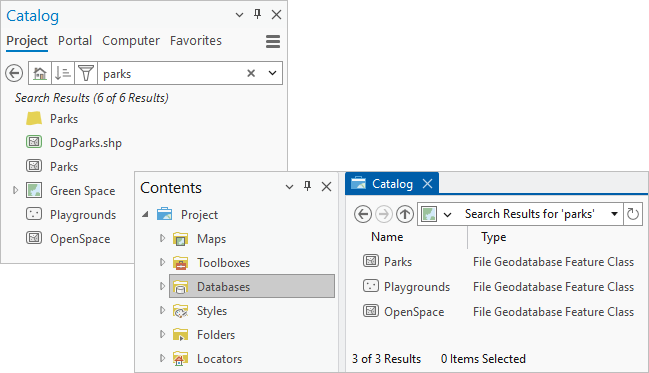The height and width of the screenshot is (373, 649).
Task: Select the OpenSpace row in the Catalog view
Action: (498, 311)
